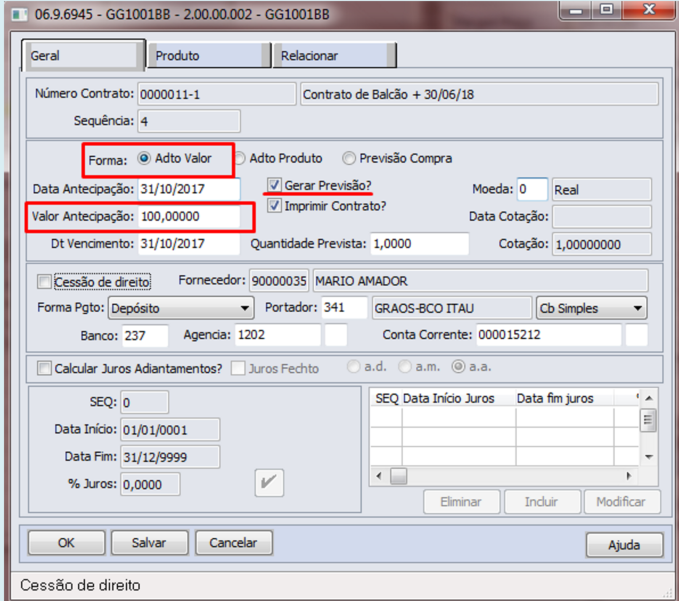Click the OK button
Screen dimensions: 679x601
[x=66, y=543]
